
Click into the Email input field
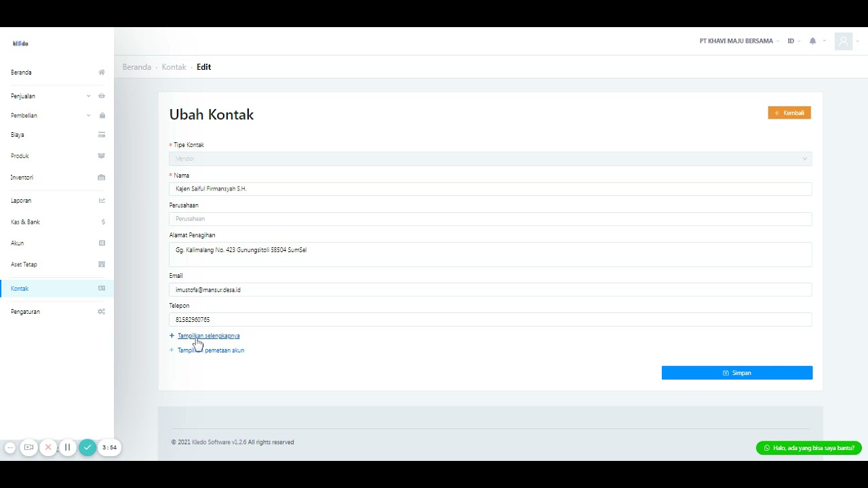(490, 290)
